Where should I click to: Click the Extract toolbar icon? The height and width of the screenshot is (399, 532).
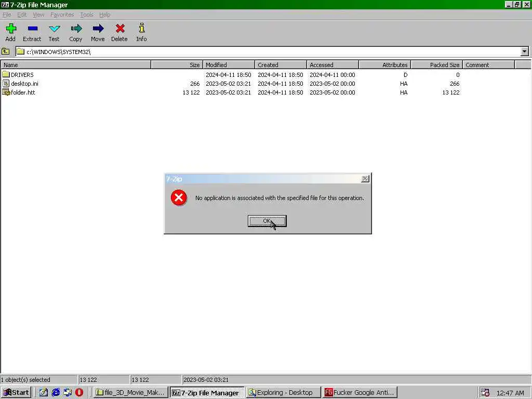[33, 29]
